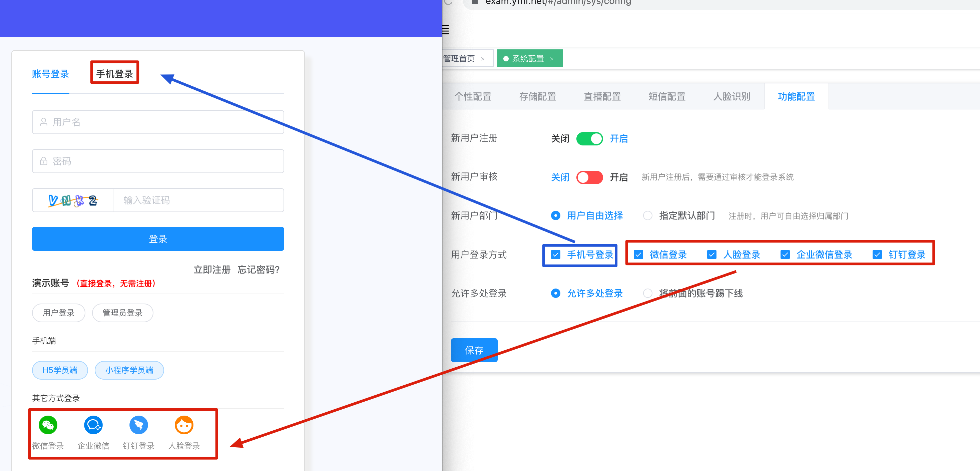Uncheck the 手机号登录 checkbox
Viewport: 980px width, 471px height.
(x=555, y=255)
